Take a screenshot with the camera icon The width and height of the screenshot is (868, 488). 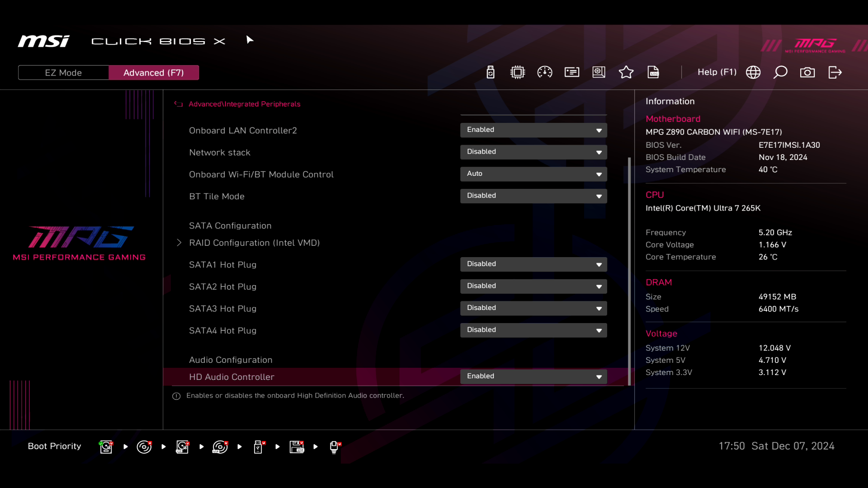coord(807,72)
